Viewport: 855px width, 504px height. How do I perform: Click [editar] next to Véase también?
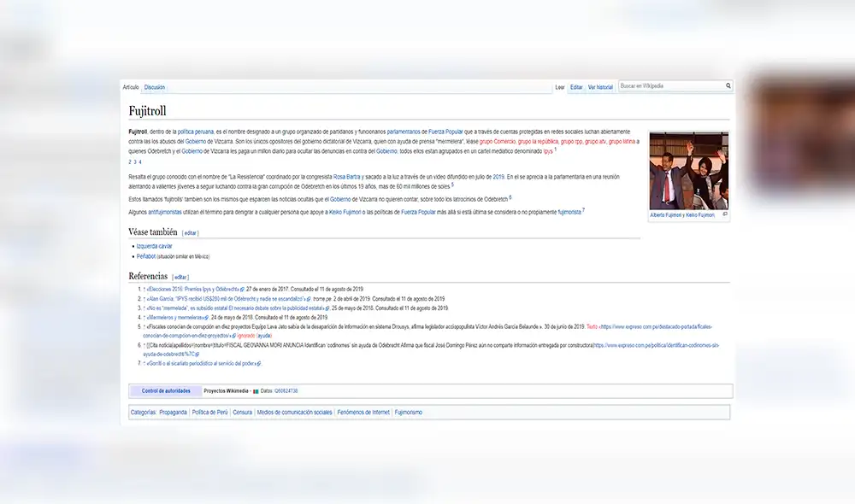[x=190, y=231]
